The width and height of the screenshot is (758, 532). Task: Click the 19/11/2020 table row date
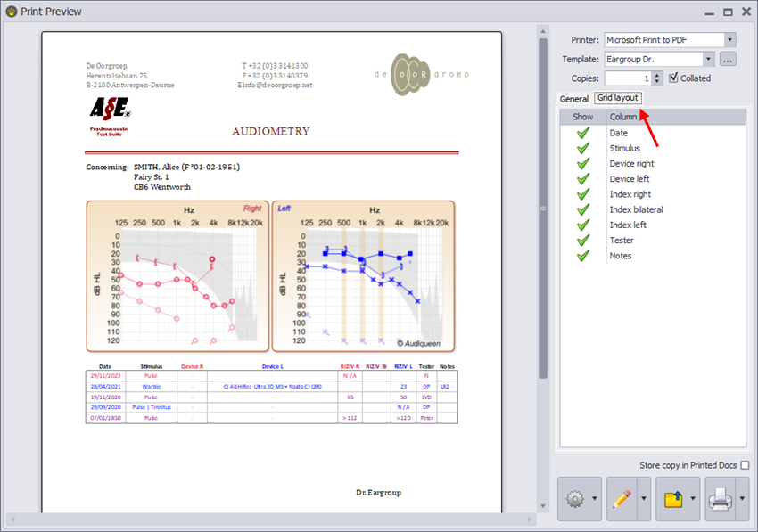pyautogui.click(x=105, y=397)
